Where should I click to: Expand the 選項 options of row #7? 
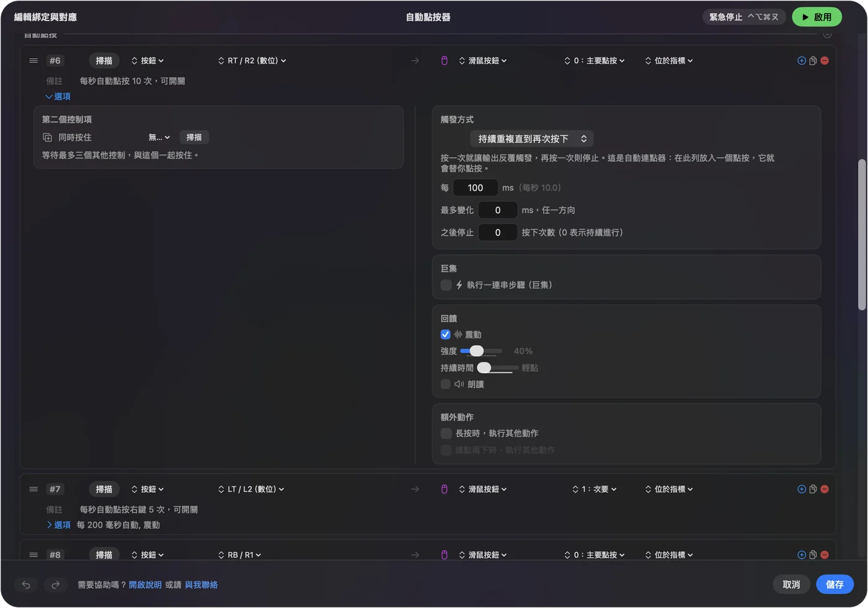pos(58,525)
